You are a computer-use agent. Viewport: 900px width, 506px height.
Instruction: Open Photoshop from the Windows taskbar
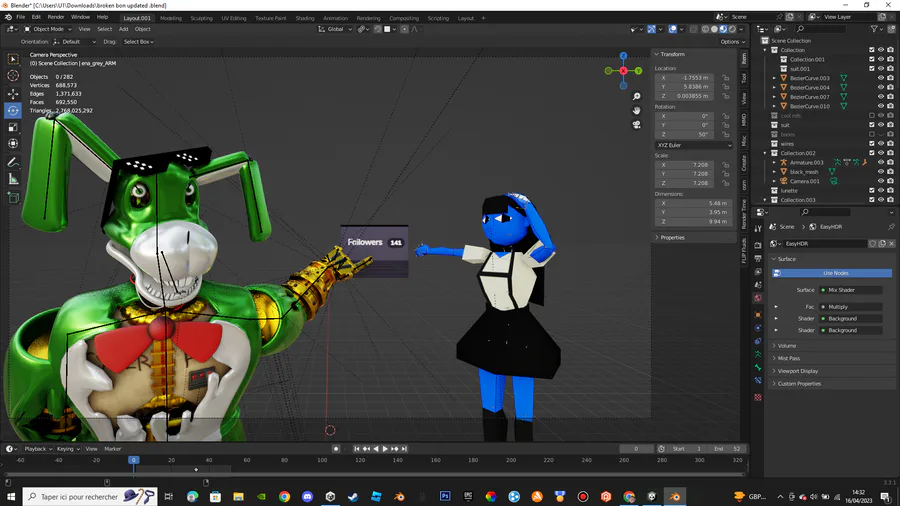445,496
